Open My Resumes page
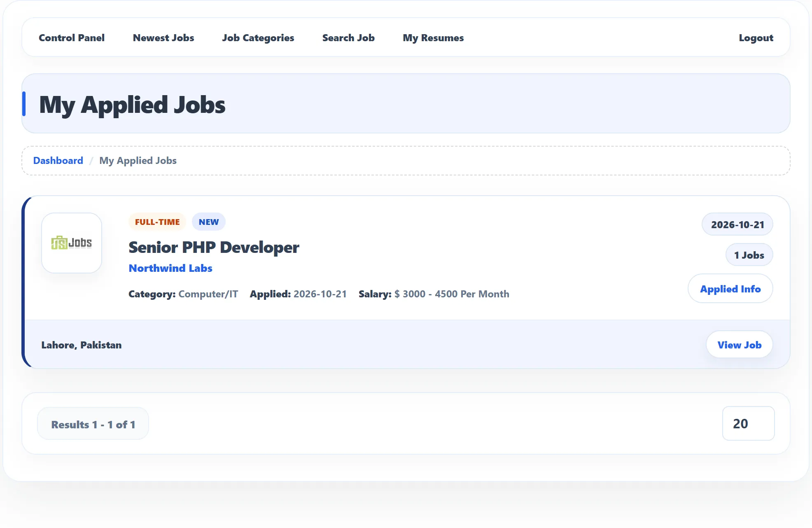Viewport: 812px width, 528px height. [433, 38]
